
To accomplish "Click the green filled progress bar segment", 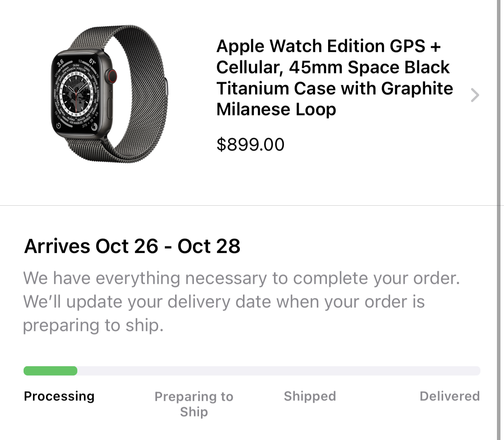I will pos(50,371).
